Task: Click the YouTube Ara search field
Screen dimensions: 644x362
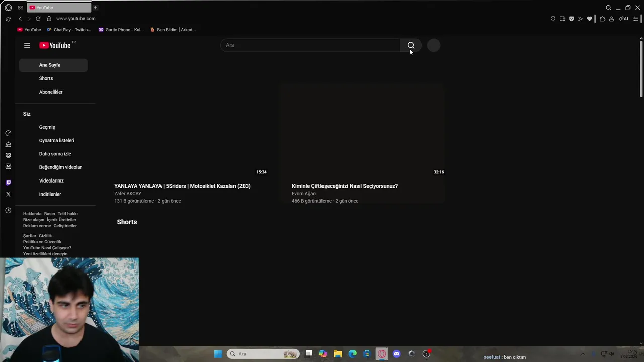Action: pyautogui.click(x=310, y=45)
